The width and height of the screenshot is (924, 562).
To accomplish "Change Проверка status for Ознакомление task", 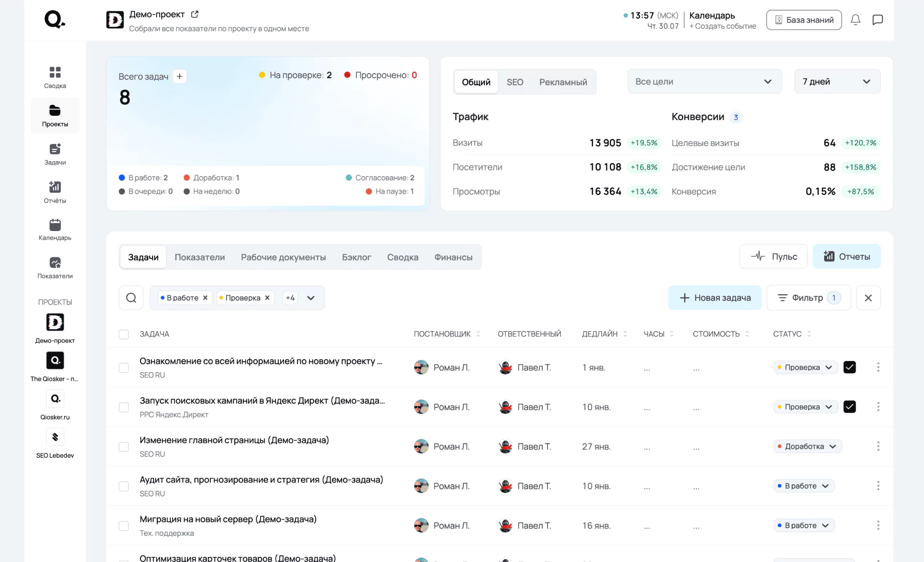I will coord(806,367).
